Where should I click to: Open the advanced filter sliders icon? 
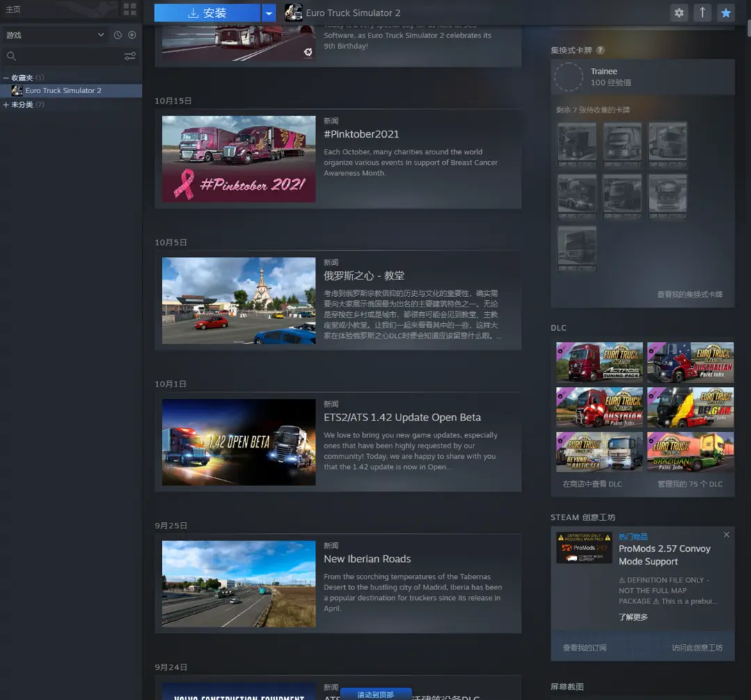click(130, 56)
